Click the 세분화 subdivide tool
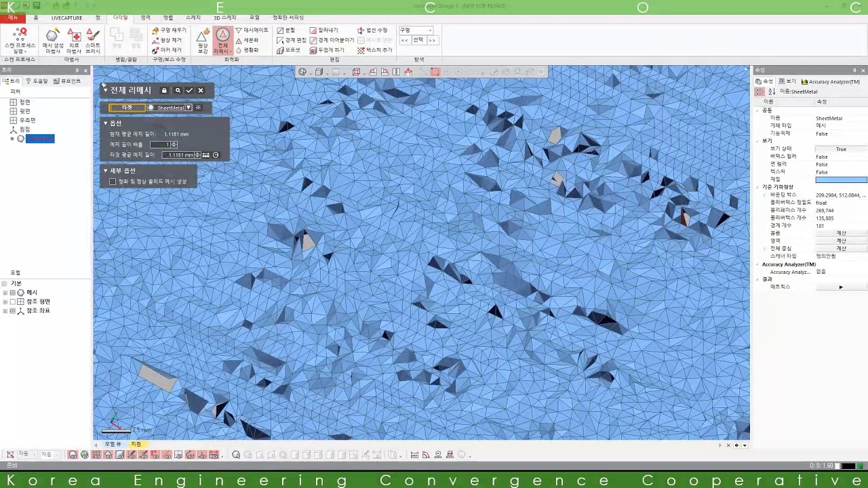 click(x=247, y=40)
